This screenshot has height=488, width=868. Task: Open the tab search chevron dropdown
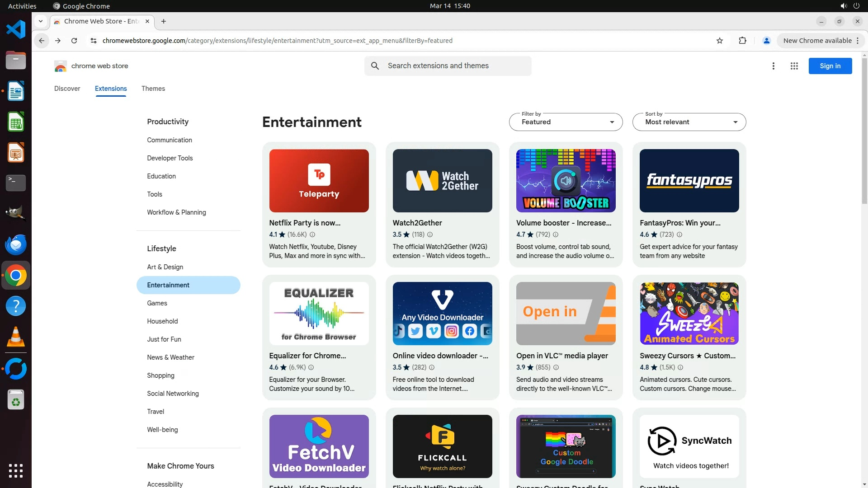[x=41, y=21]
